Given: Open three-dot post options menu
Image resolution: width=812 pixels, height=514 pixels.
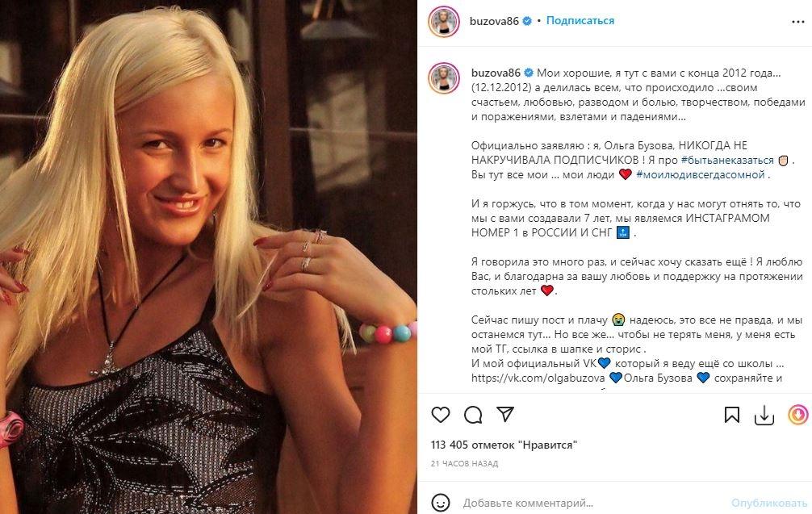Looking at the screenshot, I should point(798,22).
